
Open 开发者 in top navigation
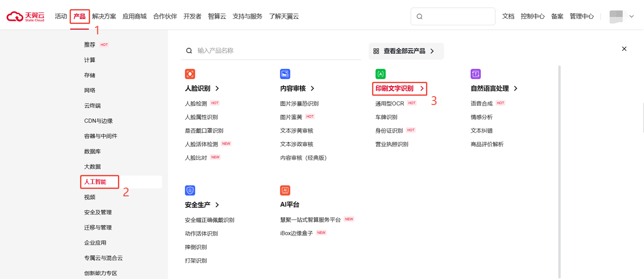click(192, 17)
